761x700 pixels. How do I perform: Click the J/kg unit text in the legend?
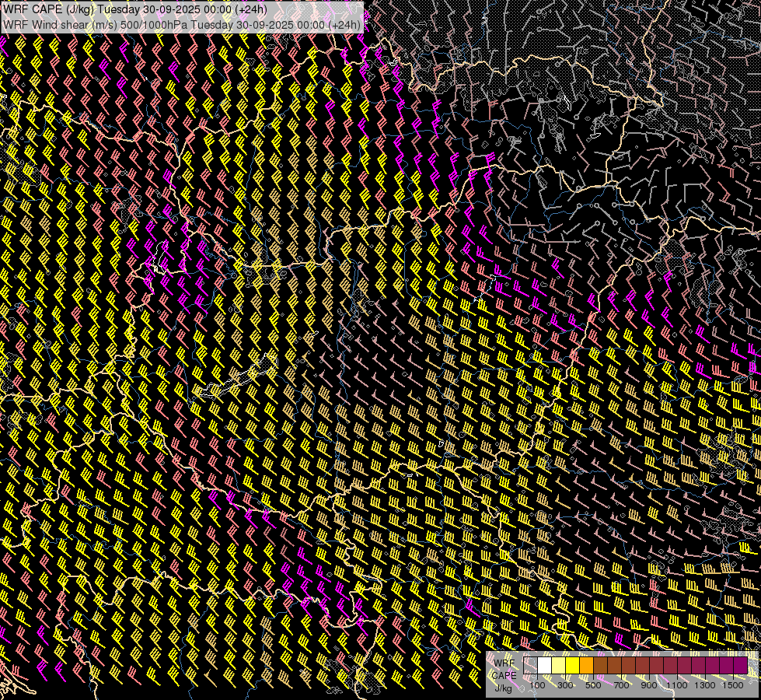[503, 688]
